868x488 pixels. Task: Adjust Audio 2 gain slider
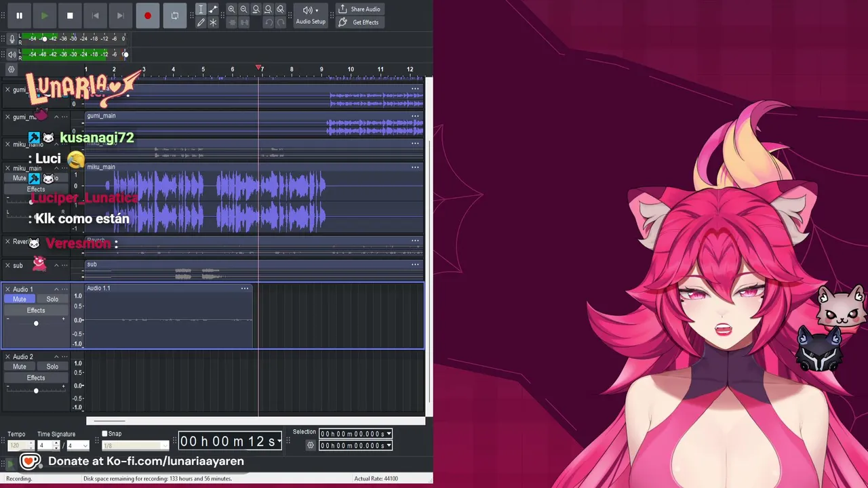tap(36, 390)
